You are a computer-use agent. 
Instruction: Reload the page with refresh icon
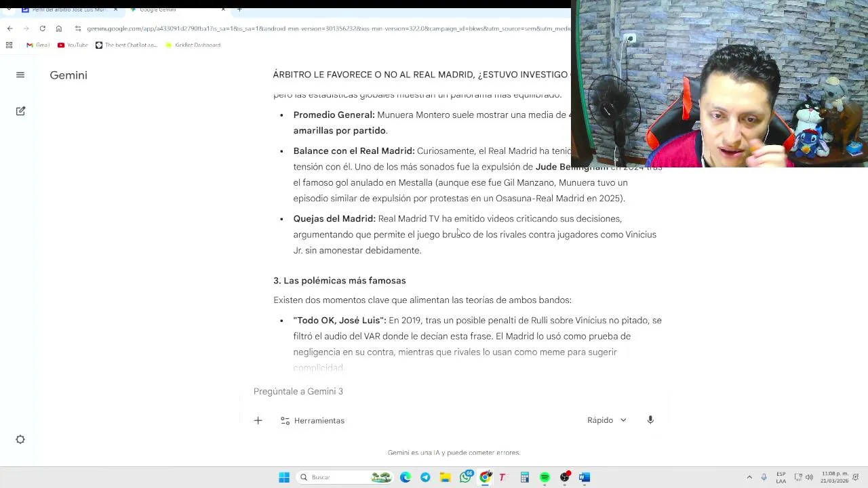(x=42, y=28)
